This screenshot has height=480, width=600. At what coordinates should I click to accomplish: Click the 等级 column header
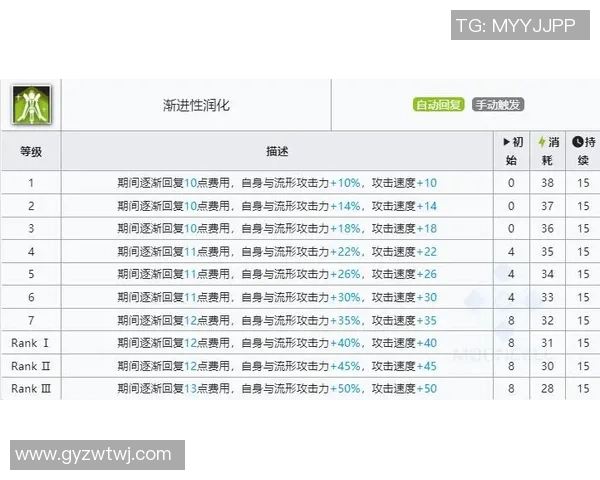(31, 152)
